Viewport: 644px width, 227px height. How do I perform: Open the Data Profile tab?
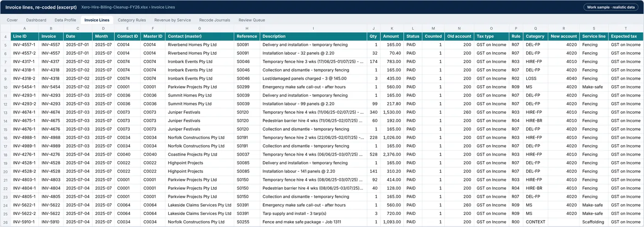coord(65,20)
